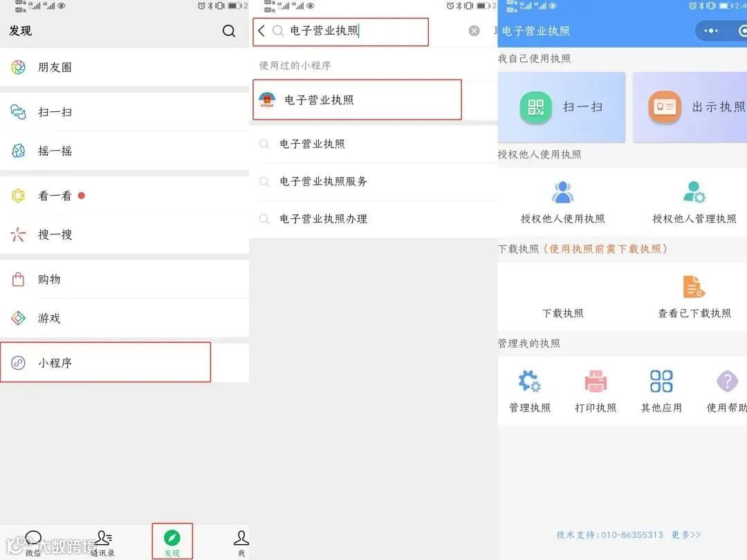Viewport: 747px width, 560px height.
Task: Focus the 电子营业执照 search field
Action: tap(340, 31)
